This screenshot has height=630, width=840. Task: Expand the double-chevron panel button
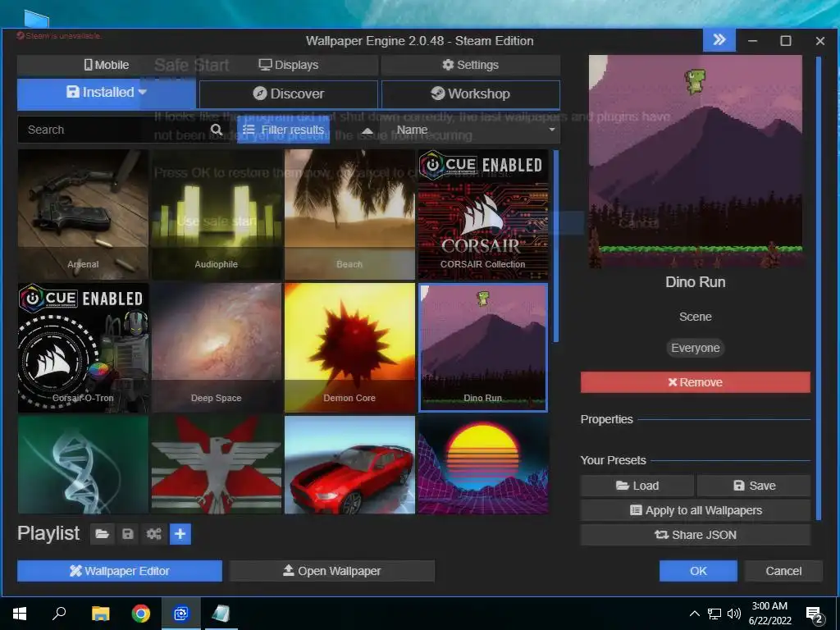point(719,40)
